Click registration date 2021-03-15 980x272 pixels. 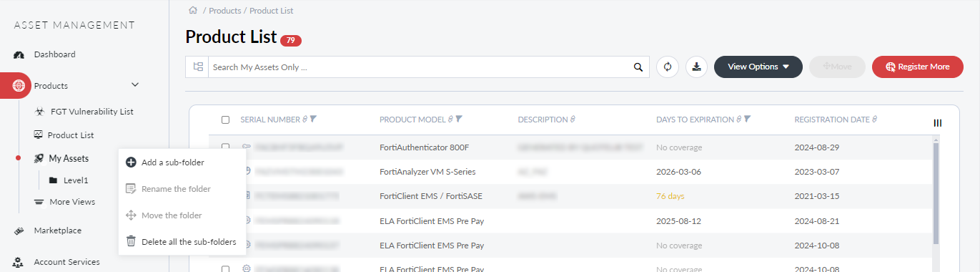[x=816, y=195]
